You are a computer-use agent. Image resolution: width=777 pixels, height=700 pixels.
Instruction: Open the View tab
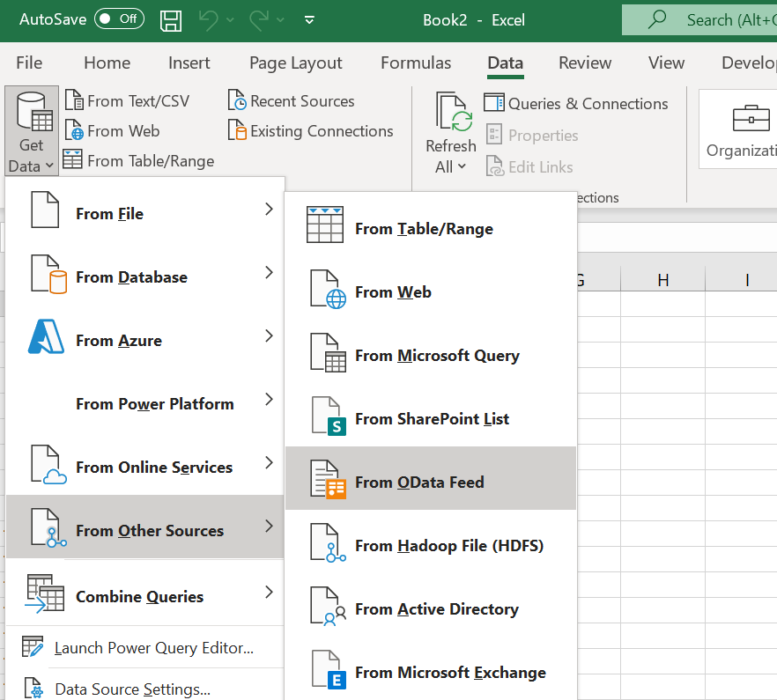click(667, 63)
